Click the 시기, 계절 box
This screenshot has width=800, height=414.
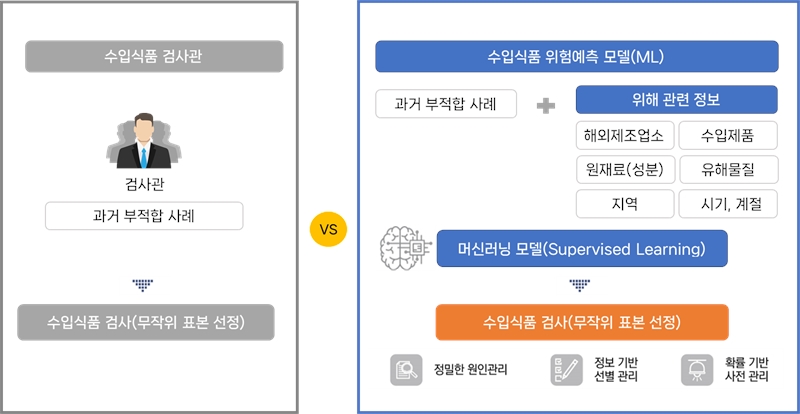tap(727, 204)
